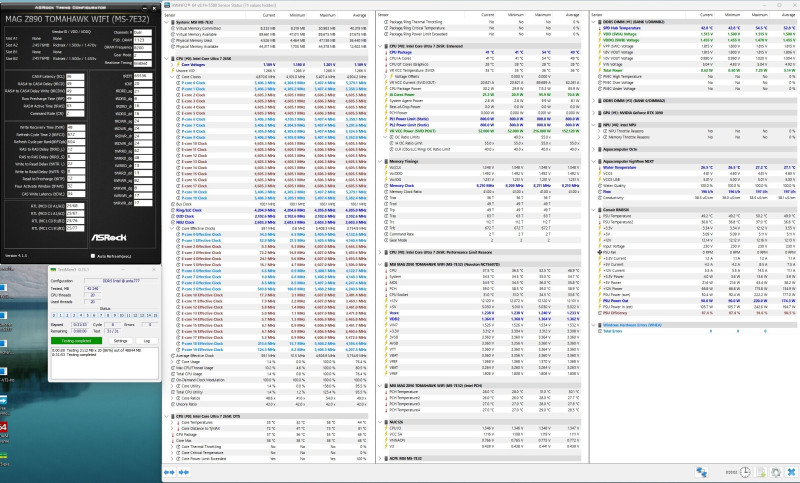Select the IA Cores Power sensor row
This screenshot has width=800, height=483.
482,94
